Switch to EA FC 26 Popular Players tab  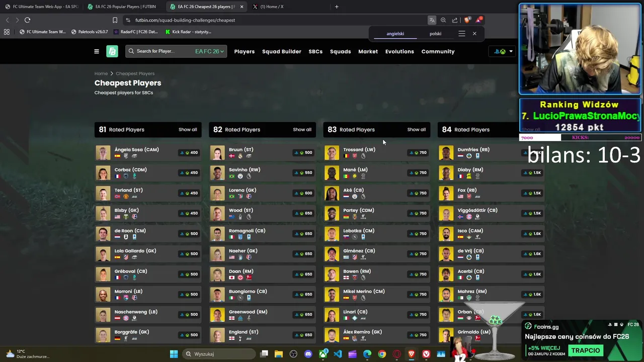click(x=123, y=7)
